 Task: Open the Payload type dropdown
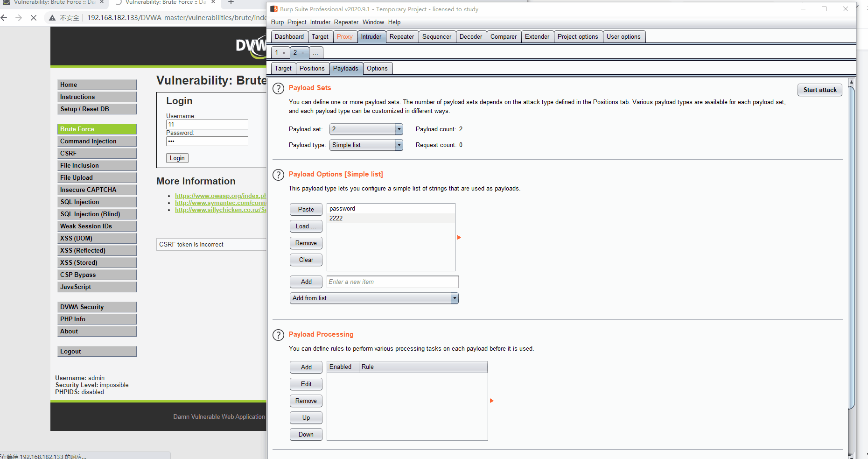pyautogui.click(x=366, y=145)
